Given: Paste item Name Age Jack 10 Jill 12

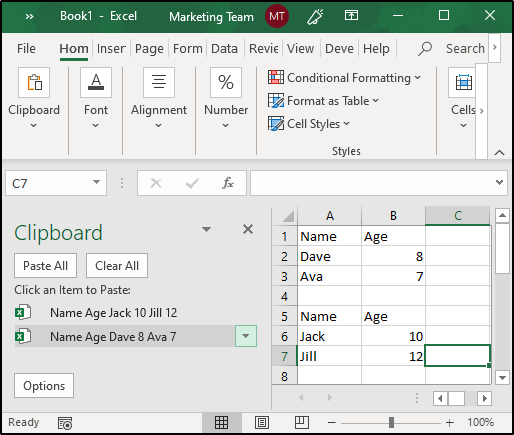Looking at the screenshot, I should tap(136, 312).
